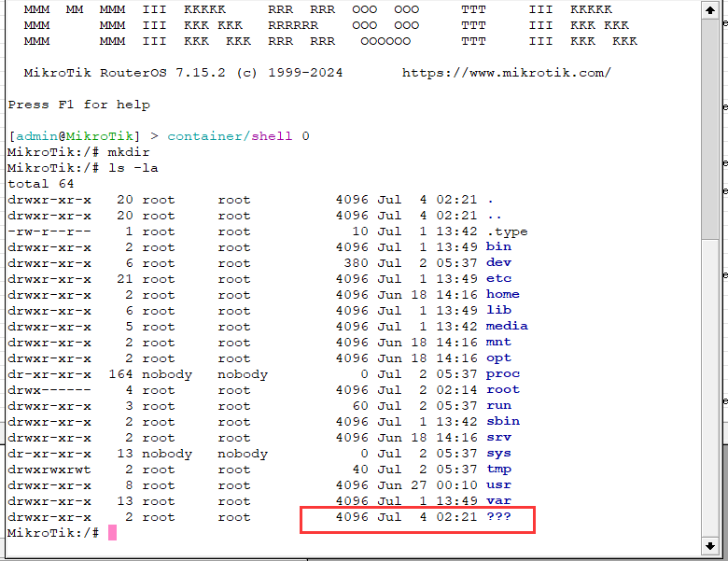
Task: Click the "total 64" line
Action: click(x=41, y=184)
